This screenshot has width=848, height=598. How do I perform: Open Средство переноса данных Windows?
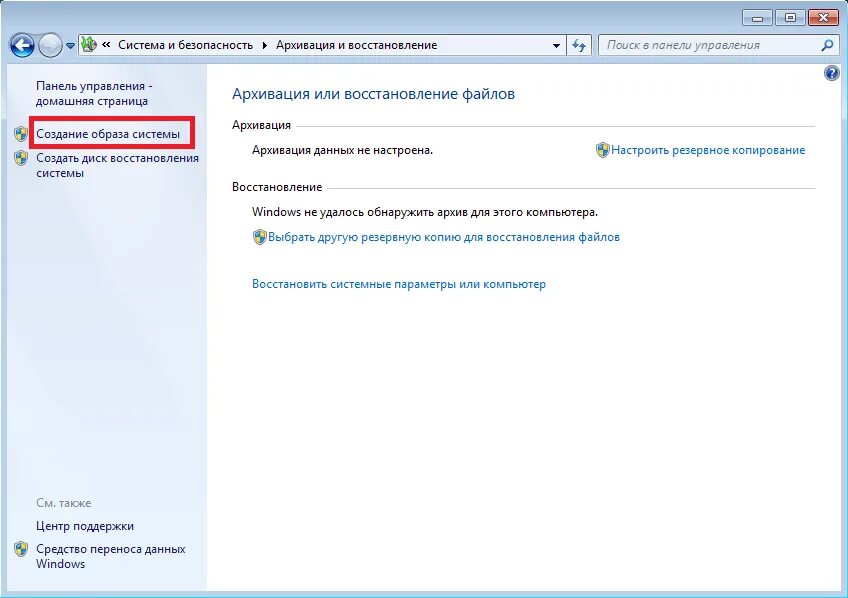point(111,556)
